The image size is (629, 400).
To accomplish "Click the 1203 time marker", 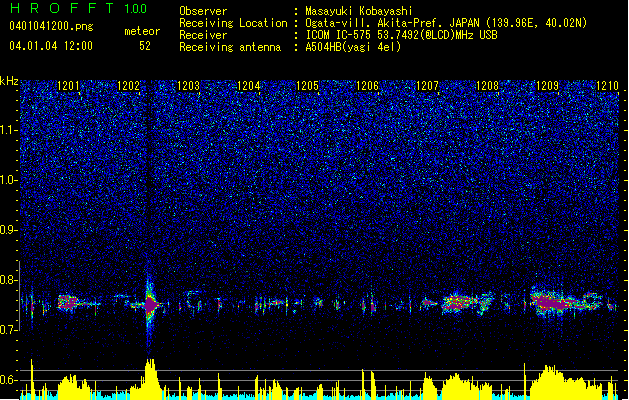I will coord(189,86).
